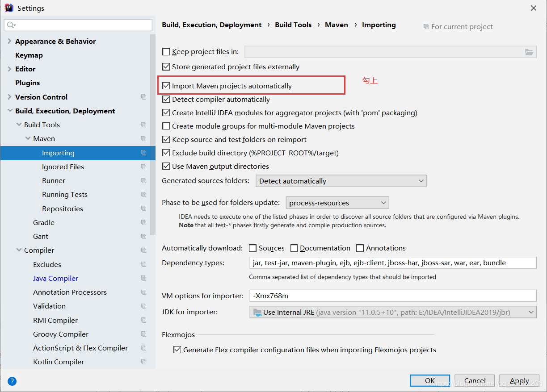This screenshot has height=392, width=547.
Task: Expand the Editor tree node
Action: [9, 69]
